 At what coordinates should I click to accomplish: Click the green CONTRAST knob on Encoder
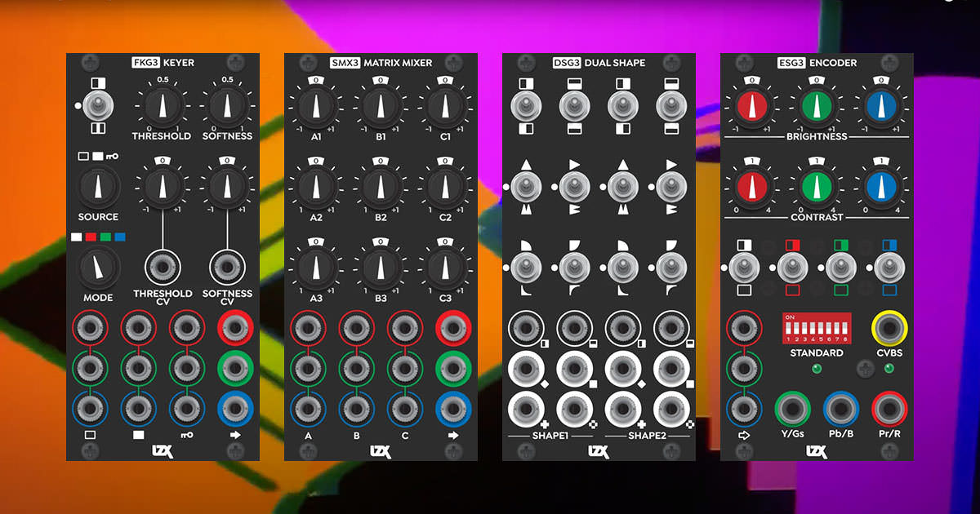click(816, 187)
